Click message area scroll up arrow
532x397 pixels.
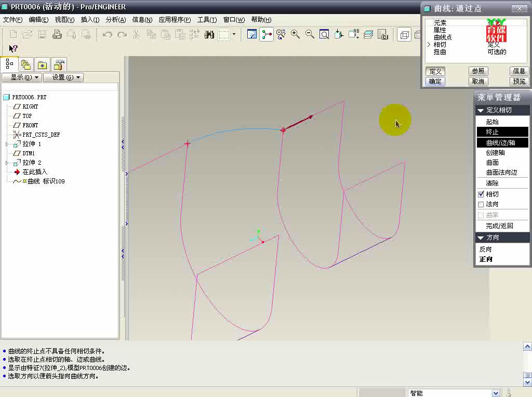(527, 347)
